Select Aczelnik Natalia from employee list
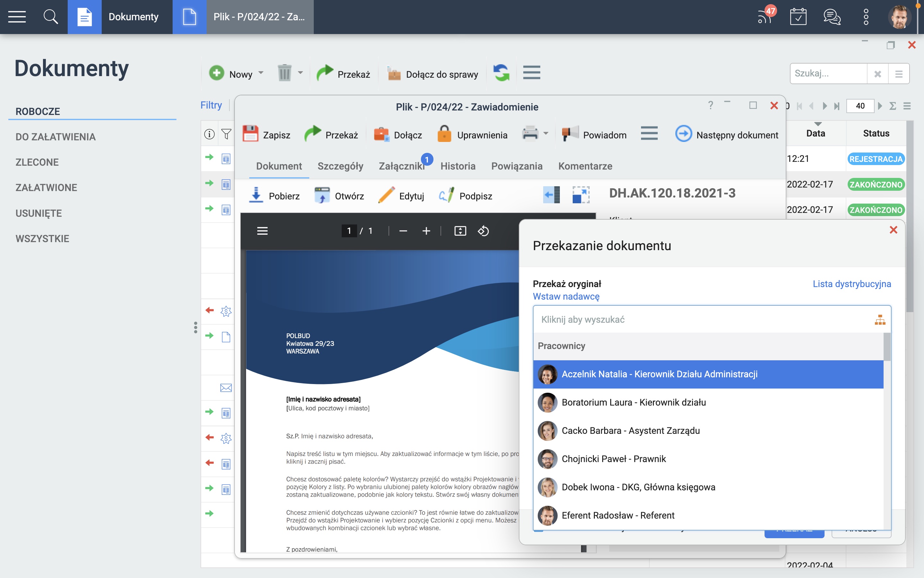Viewport: 924px width, 578px height. (x=708, y=374)
